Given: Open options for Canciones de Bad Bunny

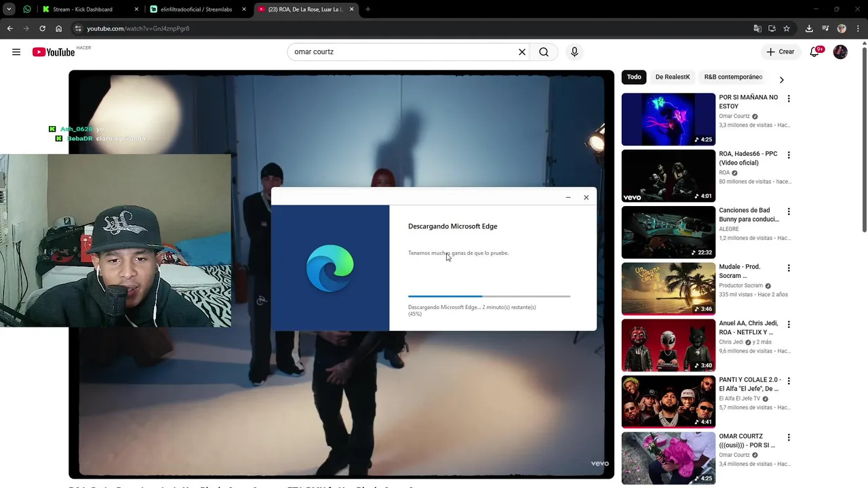Looking at the screenshot, I should point(789,211).
